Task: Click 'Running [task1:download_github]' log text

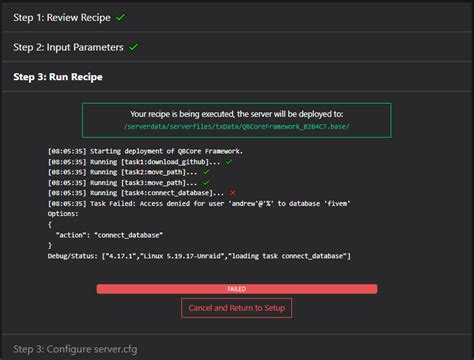Action: [x=155, y=162]
